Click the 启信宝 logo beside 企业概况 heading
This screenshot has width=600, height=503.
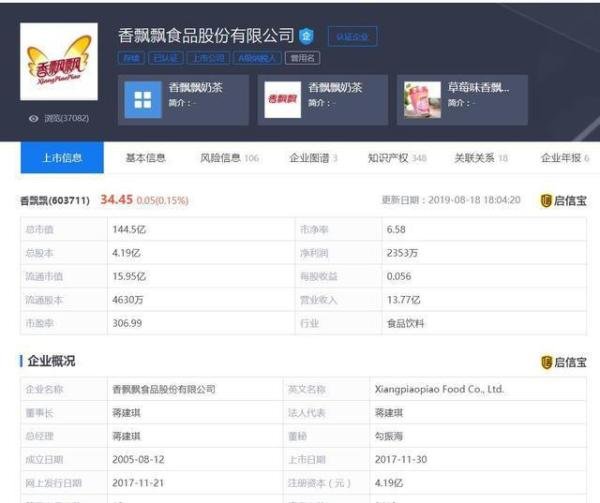563,362
